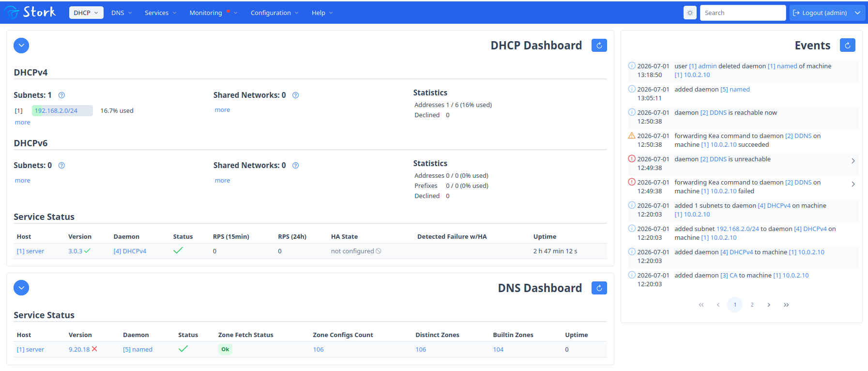The width and height of the screenshot is (868, 371).
Task: Click more link under DHCPv6 Shared Networks
Action: (x=222, y=181)
